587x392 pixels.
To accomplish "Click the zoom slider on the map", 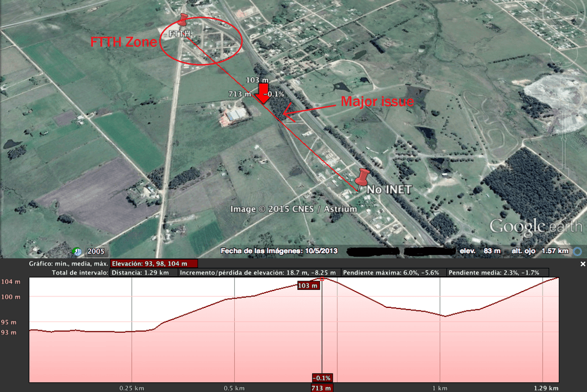I will pos(565,140).
